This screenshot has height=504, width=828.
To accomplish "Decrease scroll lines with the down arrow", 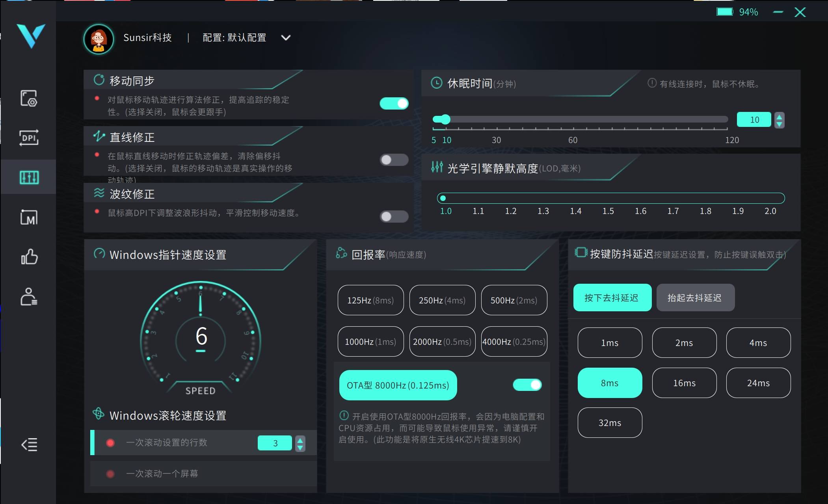I will point(300,447).
